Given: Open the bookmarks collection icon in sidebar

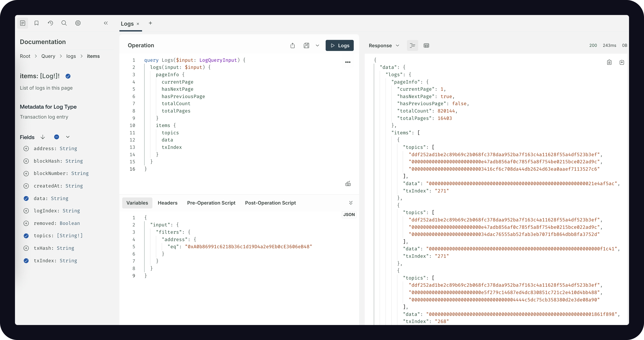Looking at the screenshot, I should (x=36, y=23).
